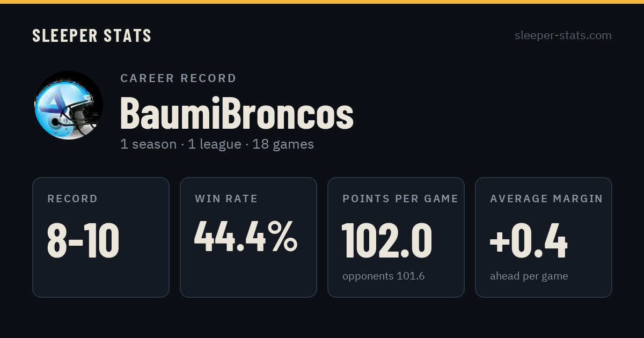Click the orange top accent bar
This screenshot has height=338, width=644.
322,2
